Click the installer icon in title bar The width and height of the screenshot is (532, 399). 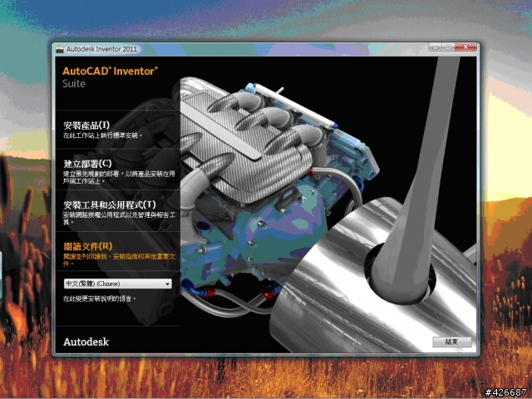[x=60, y=49]
